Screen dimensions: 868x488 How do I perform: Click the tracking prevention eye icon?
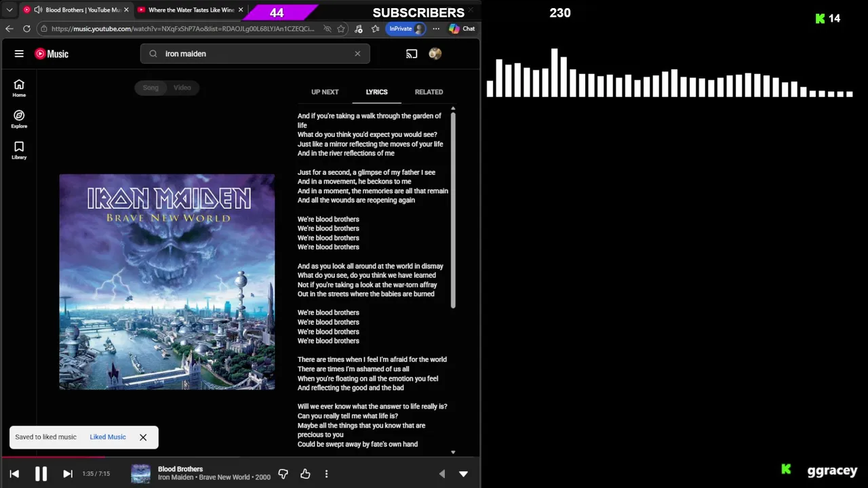(327, 28)
